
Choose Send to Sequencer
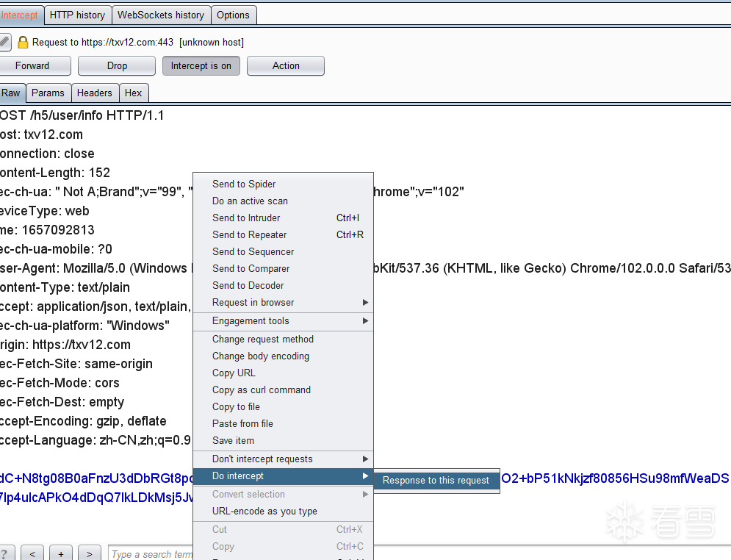[x=283, y=252]
